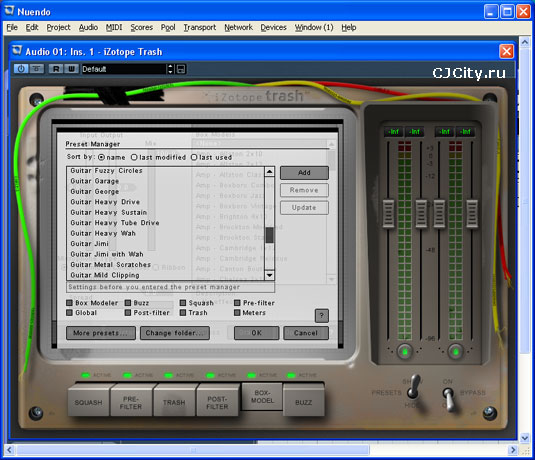The height and width of the screenshot is (460, 535).
Task: Click the list scroll up arrow
Action: (270, 171)
